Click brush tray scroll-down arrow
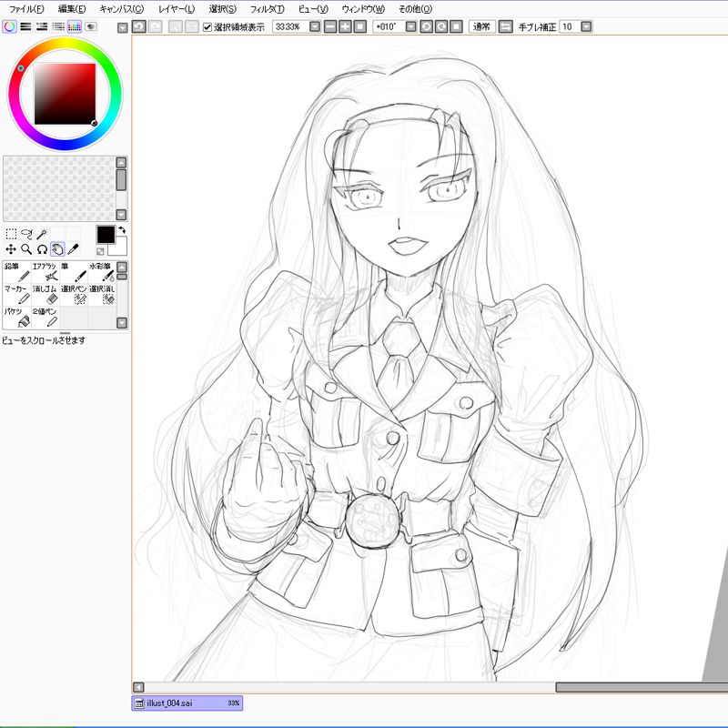Screen dimensions: 728x728 [122, 323]
